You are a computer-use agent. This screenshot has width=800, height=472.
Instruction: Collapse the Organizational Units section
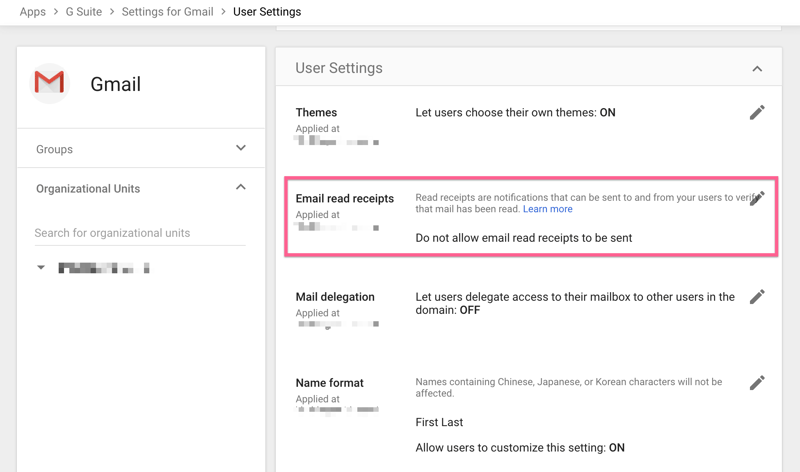coord(241,187)
